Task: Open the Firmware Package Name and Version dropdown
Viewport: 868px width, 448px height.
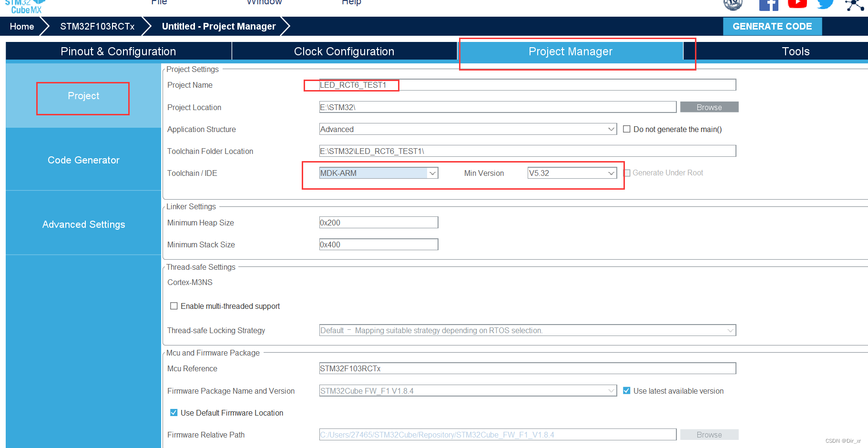Action: point(468,391)
